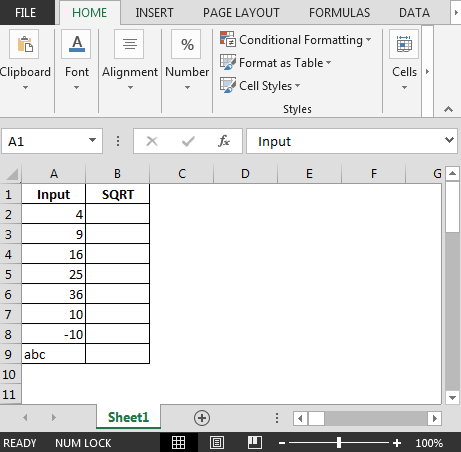Open the Name Box dropdown arrow
The height and width of the screenshot is (452, 461).
(x=92, y=140)
